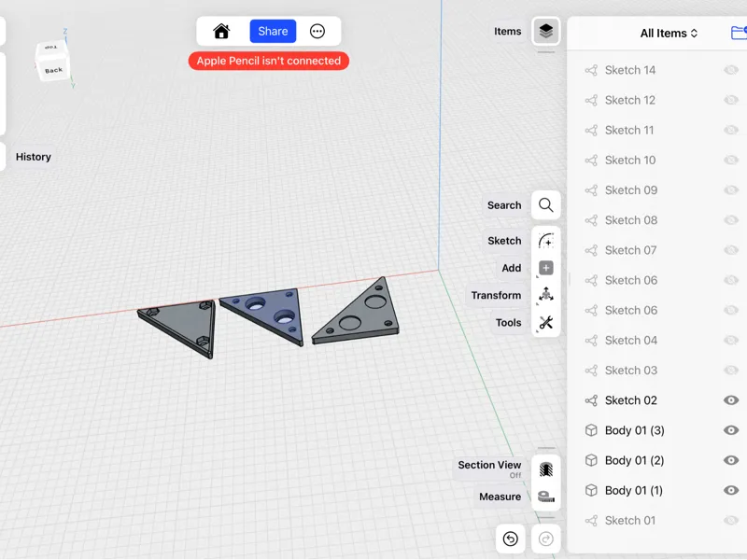
Task: Toggle the Section View icon
Action: tap(546, 469)
